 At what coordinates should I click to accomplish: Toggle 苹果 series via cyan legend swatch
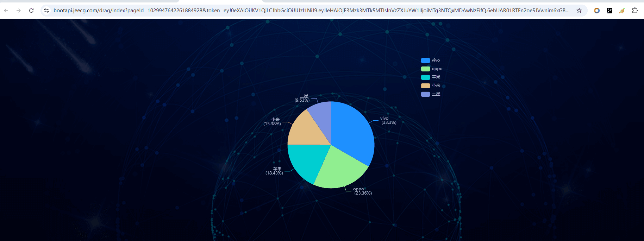[425, 77]
